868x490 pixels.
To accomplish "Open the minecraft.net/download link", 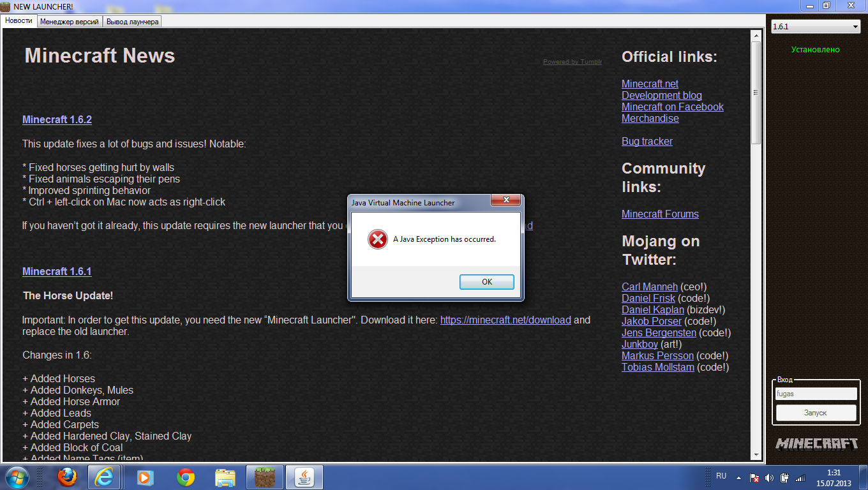I will pyautogui.click(x=505, y=320).
